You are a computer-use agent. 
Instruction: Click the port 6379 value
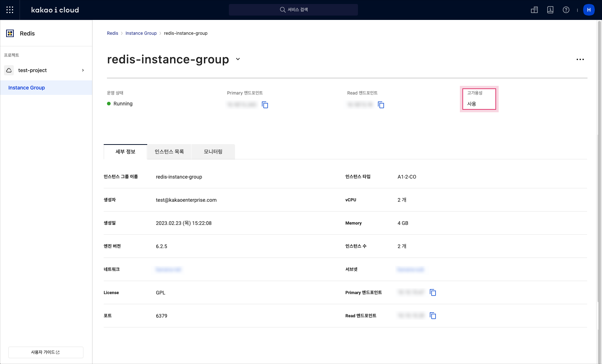point(162,316)
